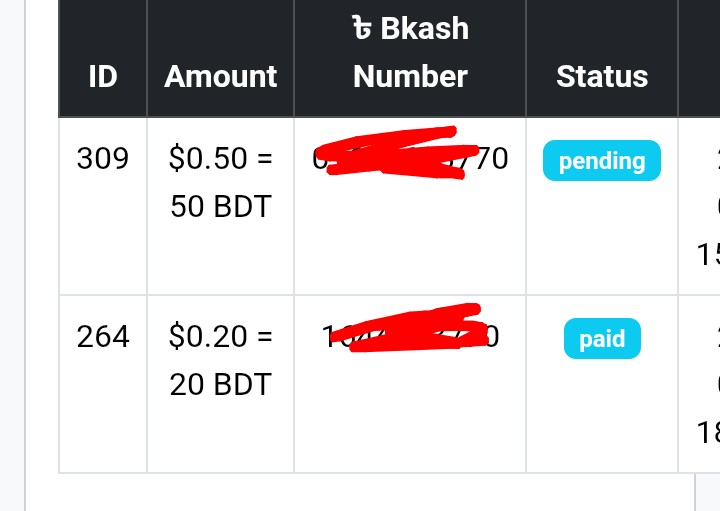Click the 20 BDT text in the second row
This screenshot has height=511, width=720.
pyautogui.click(x=221, y=384)
